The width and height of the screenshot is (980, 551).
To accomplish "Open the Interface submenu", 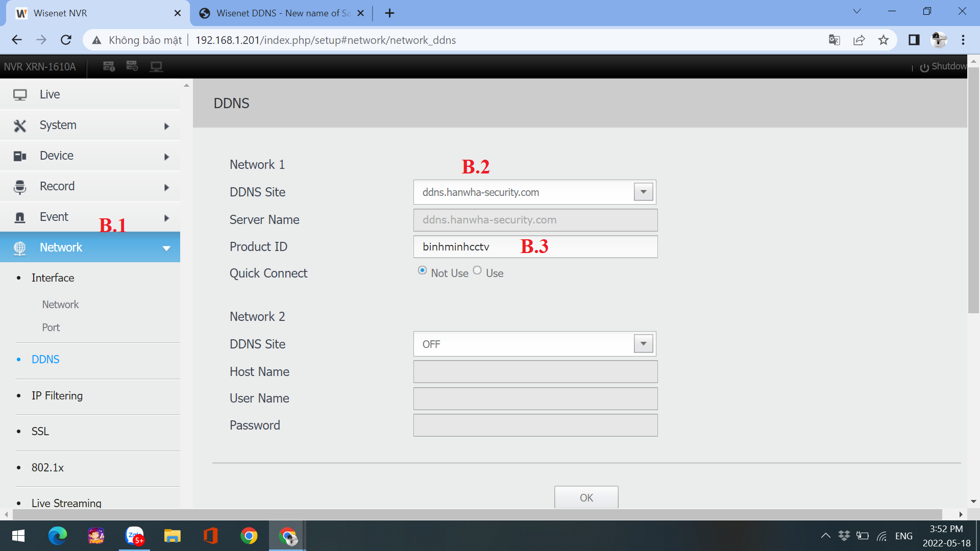I will [x=53, y=278].
